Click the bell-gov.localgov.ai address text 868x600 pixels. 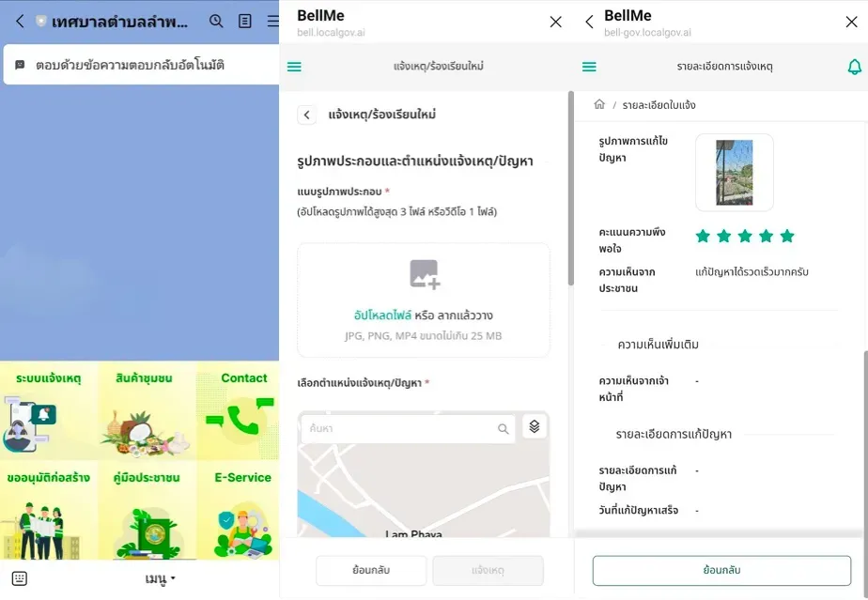tap(647, 33)
